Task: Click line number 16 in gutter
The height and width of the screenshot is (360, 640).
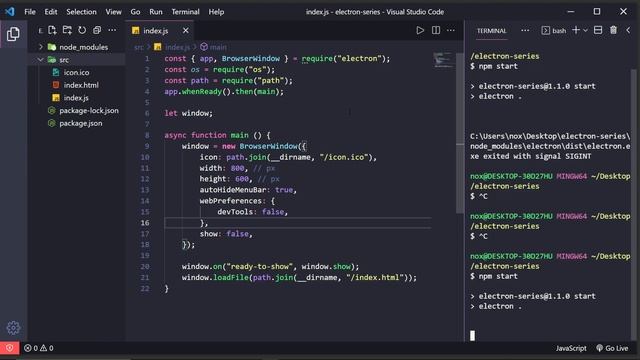Action: point(145,223)
